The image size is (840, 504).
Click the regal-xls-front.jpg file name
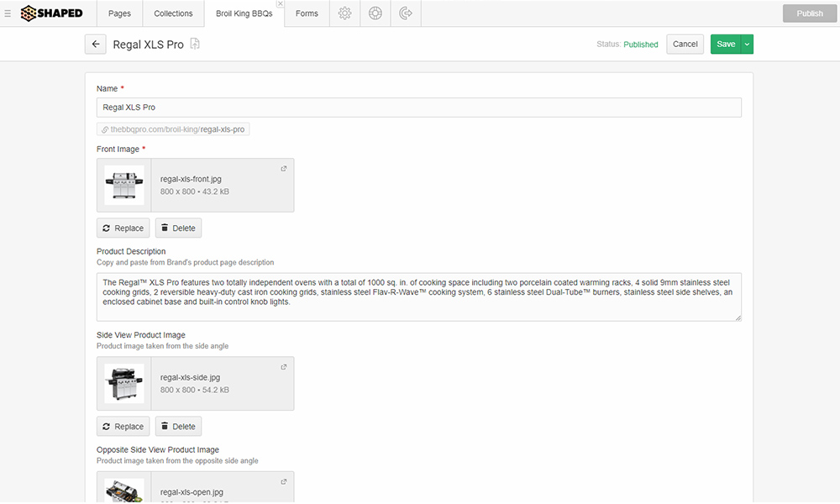[191, 180]
